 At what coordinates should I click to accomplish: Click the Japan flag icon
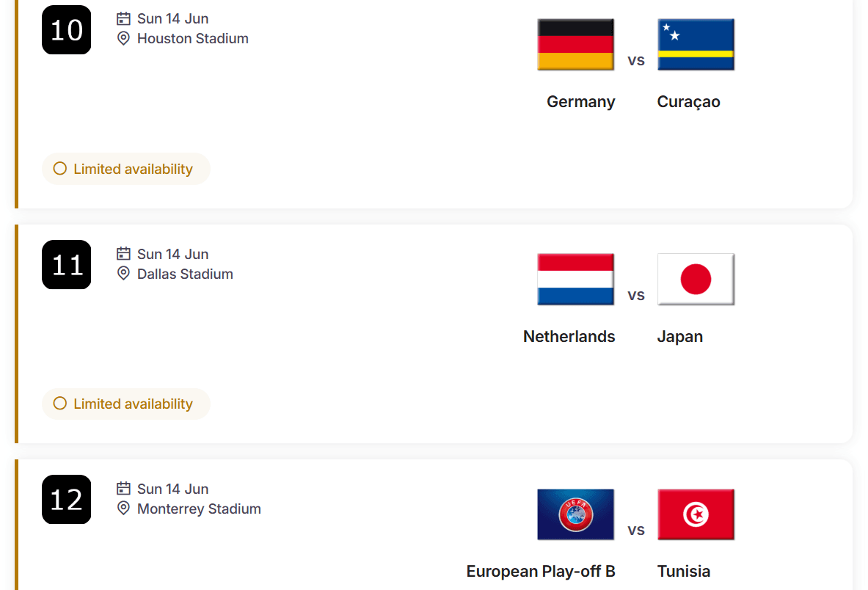click(696, 280)
